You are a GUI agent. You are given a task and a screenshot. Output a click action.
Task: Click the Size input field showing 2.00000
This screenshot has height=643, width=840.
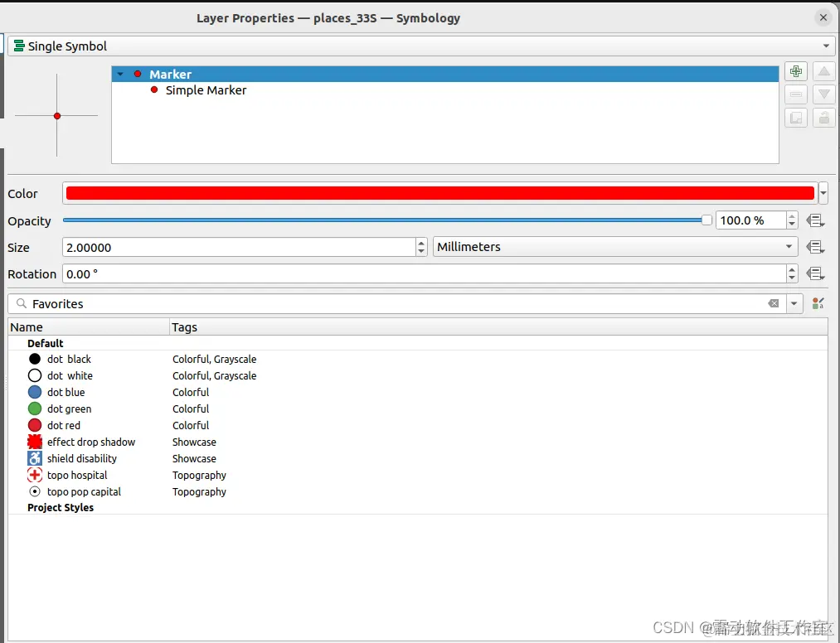click(239, 248)
